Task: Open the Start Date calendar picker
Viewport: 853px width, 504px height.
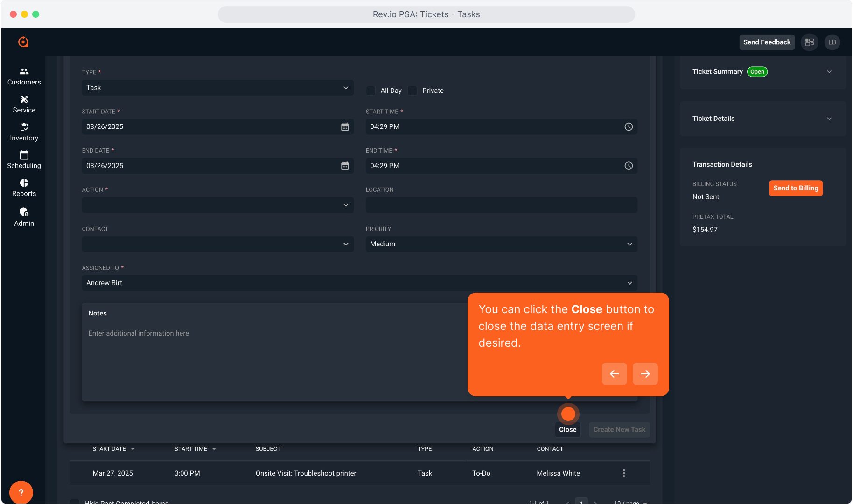Action: pos(344,127)
